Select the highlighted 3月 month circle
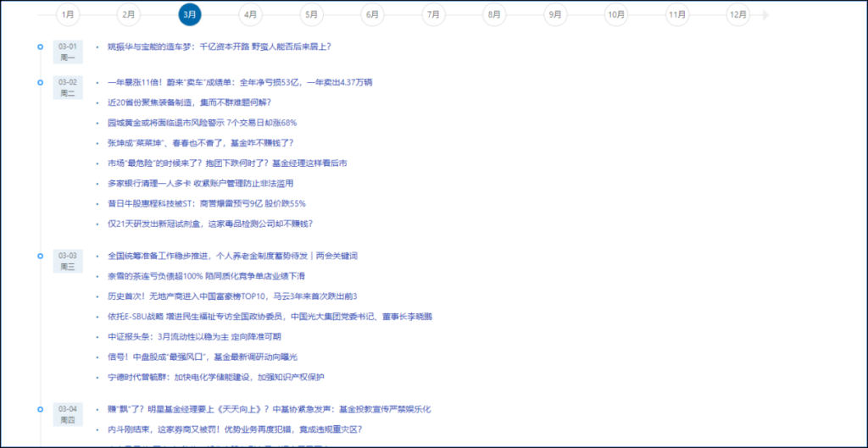 190,14
